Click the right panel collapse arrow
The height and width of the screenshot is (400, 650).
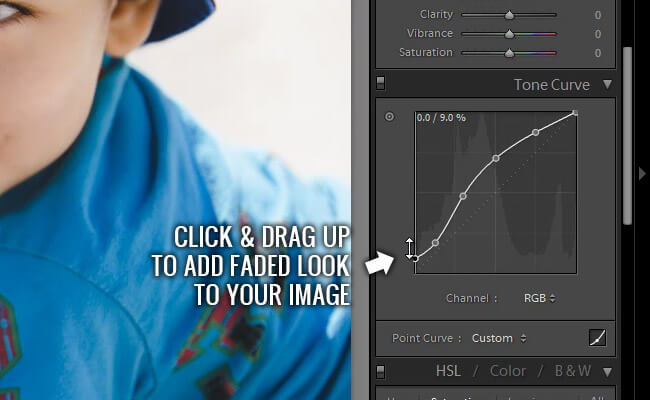642,173
